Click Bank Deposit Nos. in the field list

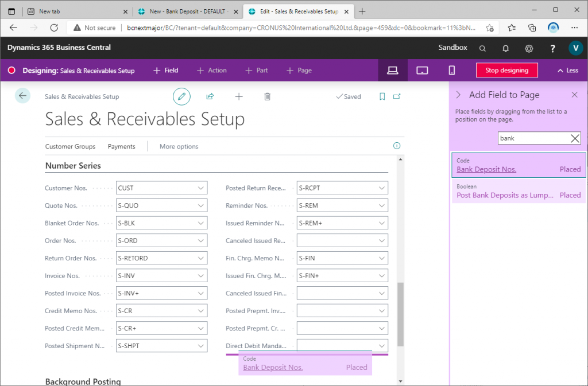click(x=486, y=170)
